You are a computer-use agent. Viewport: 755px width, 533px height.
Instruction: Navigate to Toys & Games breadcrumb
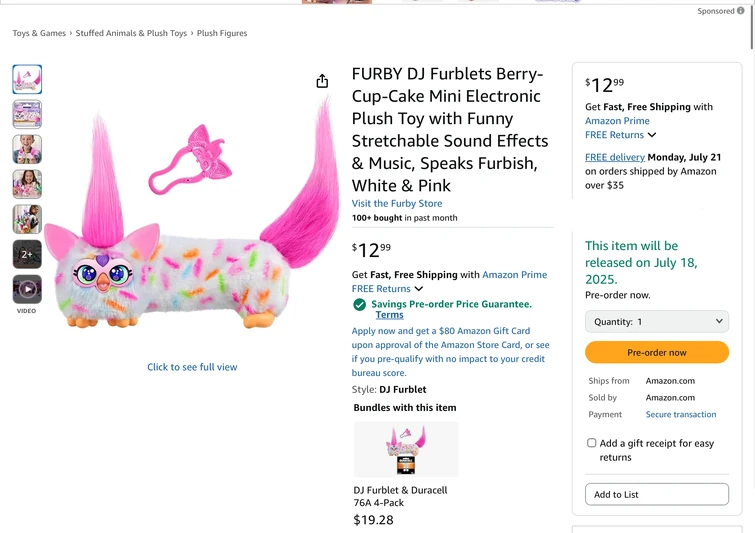click(x=39, y=33)
